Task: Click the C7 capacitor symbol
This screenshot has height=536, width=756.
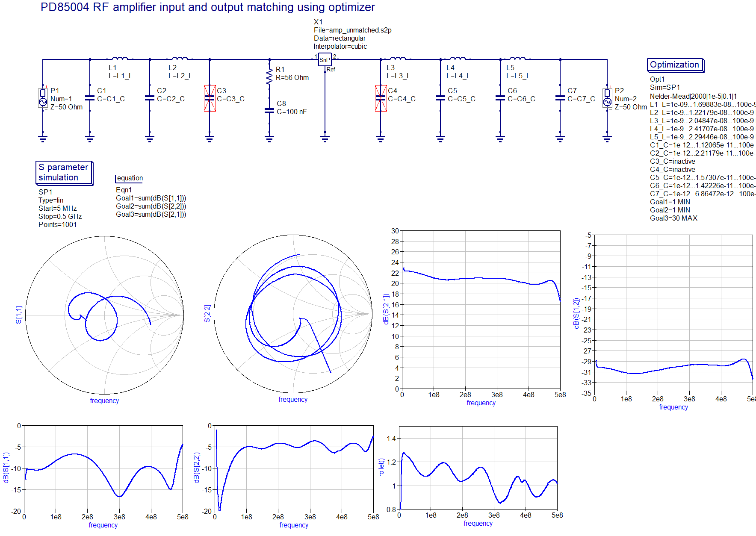Action: [560, 98]
